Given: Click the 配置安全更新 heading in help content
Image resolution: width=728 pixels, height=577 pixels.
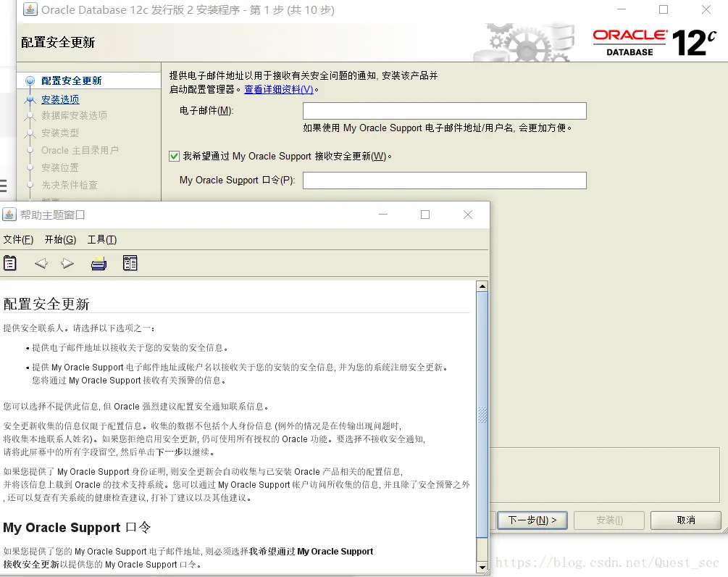Looking at the screenshot, I should coord(46,304).
